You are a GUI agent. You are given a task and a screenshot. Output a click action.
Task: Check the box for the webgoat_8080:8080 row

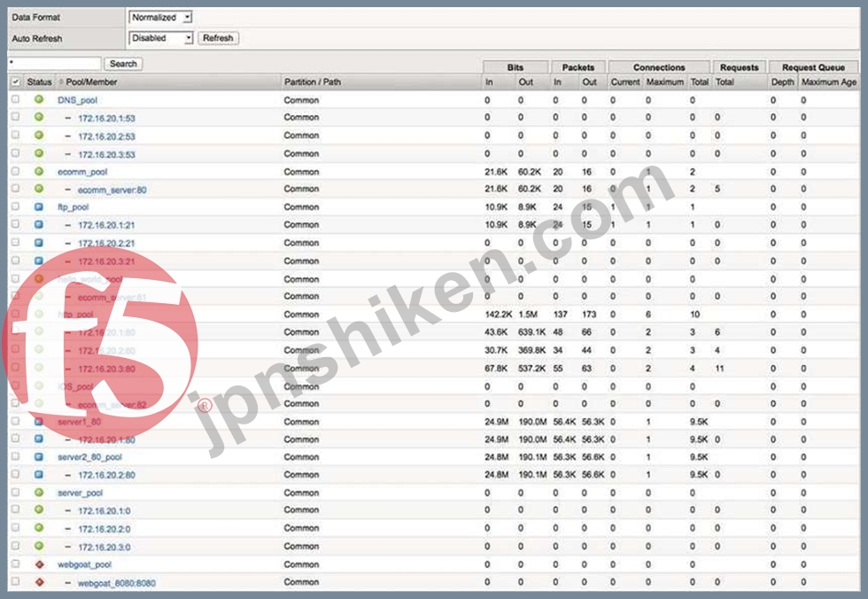[x=16, y=582]
